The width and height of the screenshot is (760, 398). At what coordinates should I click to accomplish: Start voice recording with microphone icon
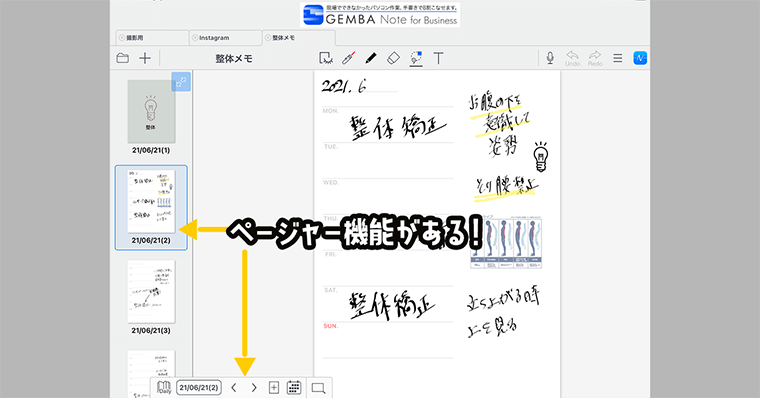coord(550,58)
